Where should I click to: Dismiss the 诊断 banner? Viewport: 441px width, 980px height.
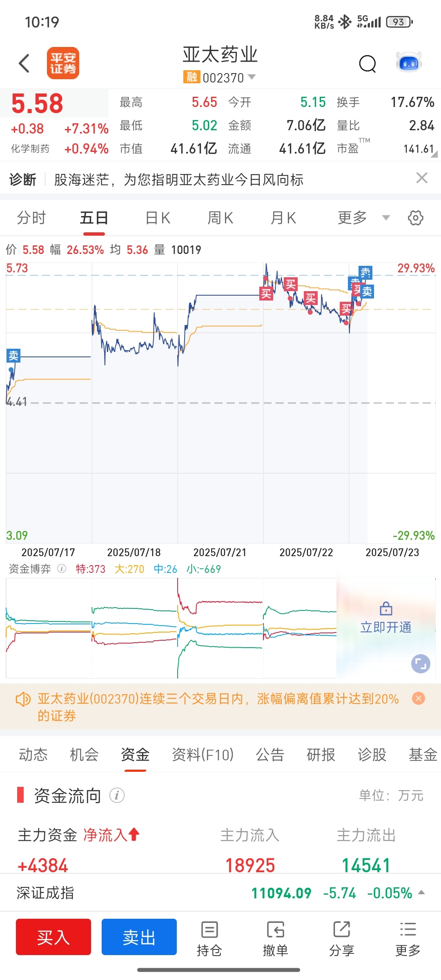(422, 178)
